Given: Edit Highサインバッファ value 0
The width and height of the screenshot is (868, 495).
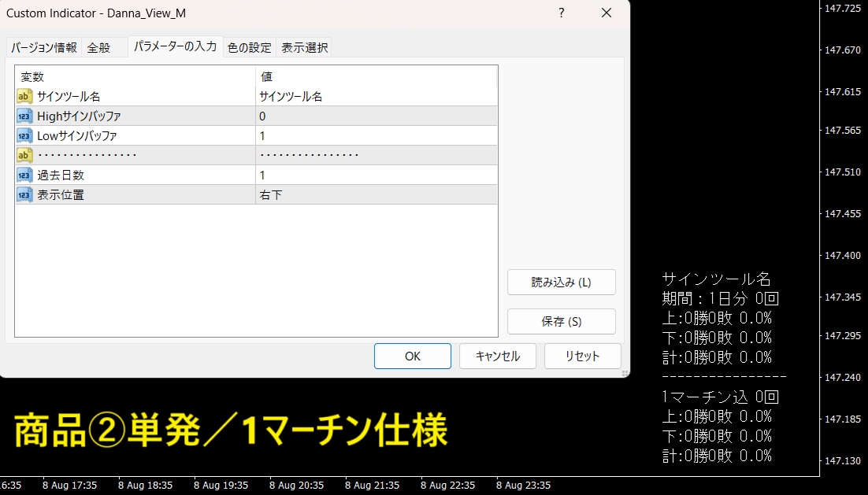Looking at the screenshot, I should click(377, 116).
